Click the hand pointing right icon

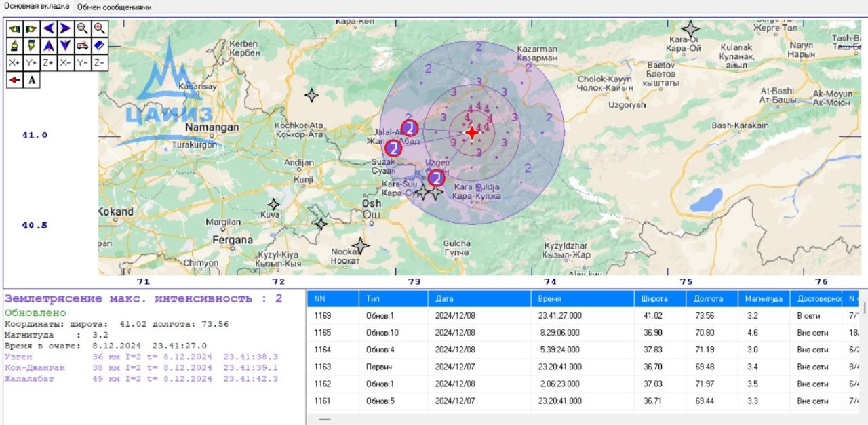pos(31,28)
